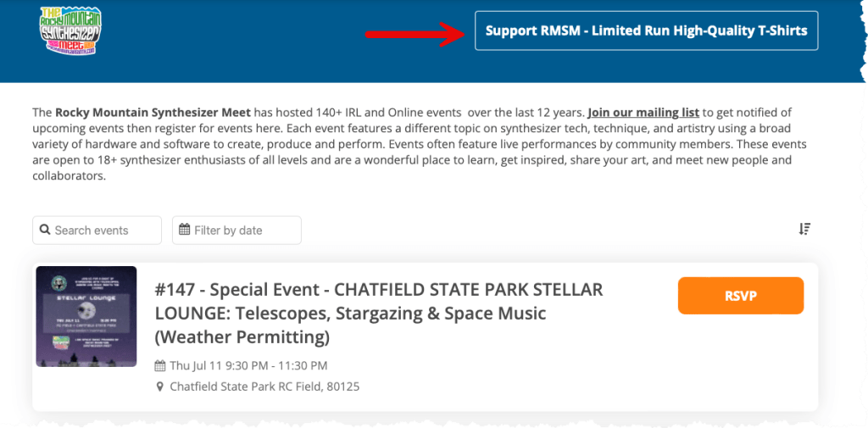Image resolution: width=868 pixels, height=428 pixels.
Task: Open the Stellar Lounge event thumbnail
Action: pos(86,316)
